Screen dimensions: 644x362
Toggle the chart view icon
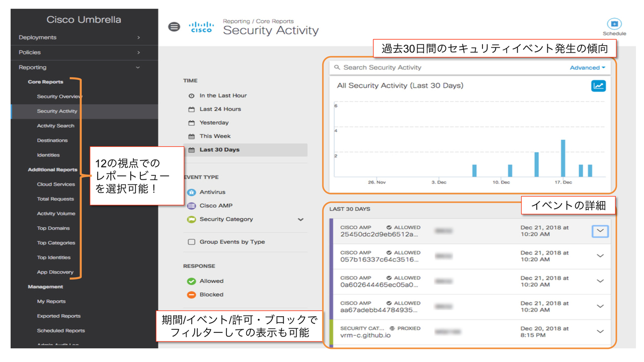pos(598,85)
